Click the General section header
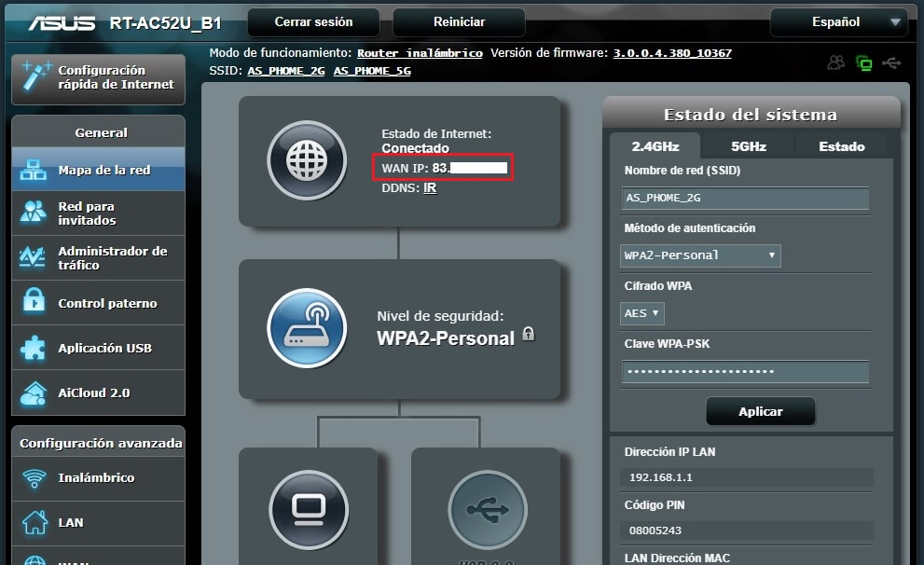This screenshot has height=565, width=924. pyautogui.click(x=101, y=132)
